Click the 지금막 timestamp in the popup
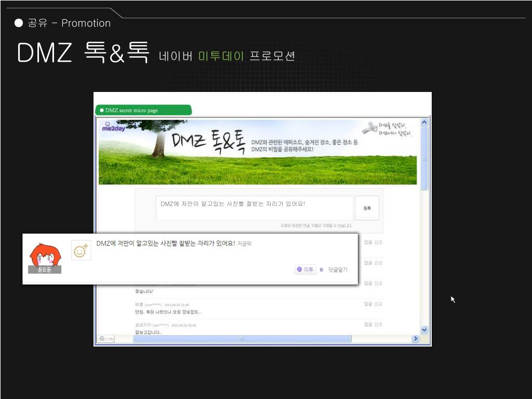This screenshot has height=399, width=532. click(x=244, y=244)
